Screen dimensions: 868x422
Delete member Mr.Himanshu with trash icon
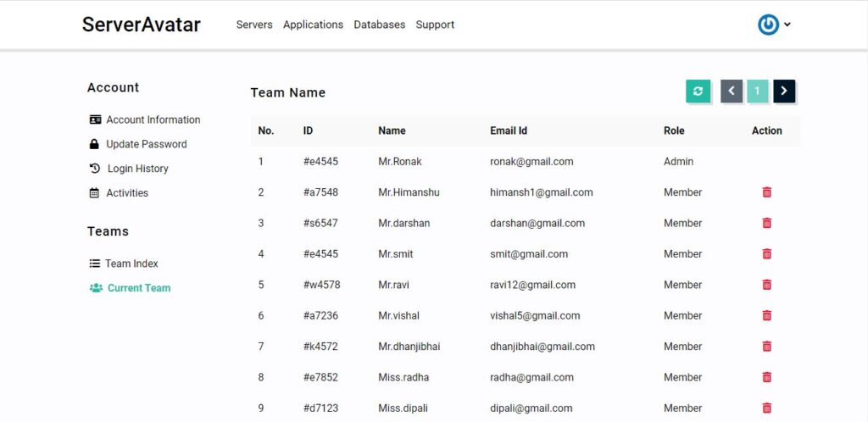(x=766, y=192)
